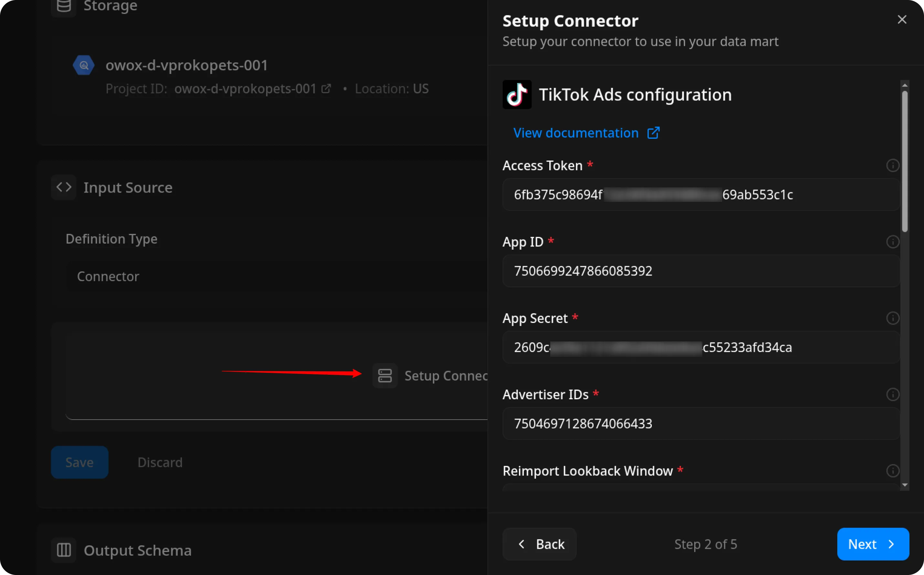Click info icon next to Advertiser IDs
Image resolution: width=924 pixels, height=575 pixels.
pyautogui.click(x=892, y=394)
